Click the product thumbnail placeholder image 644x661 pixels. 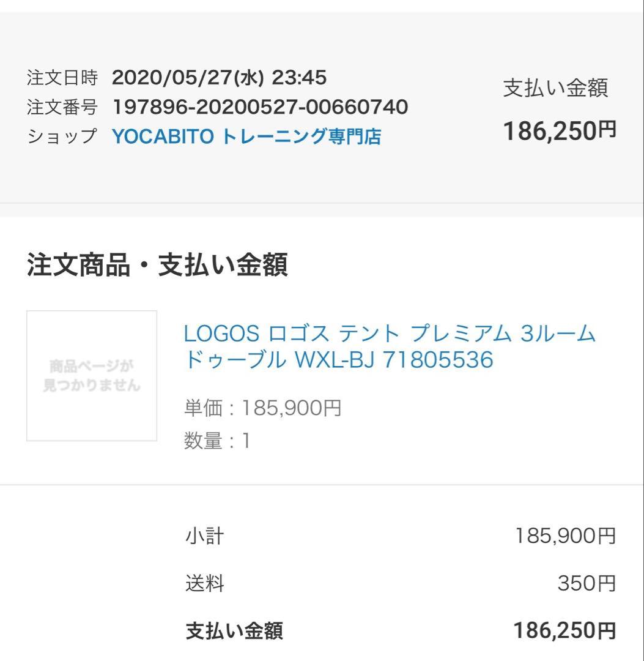tap(92, 376)
